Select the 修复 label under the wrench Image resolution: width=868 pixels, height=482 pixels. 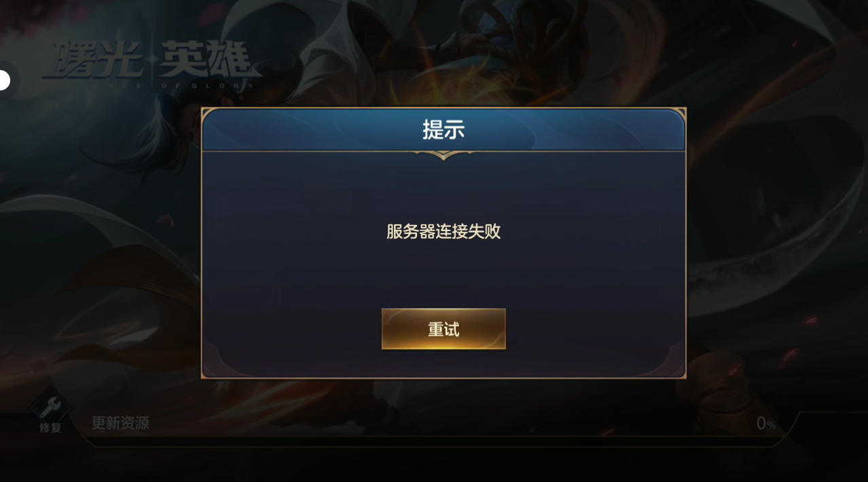click(x=50, y=428)
